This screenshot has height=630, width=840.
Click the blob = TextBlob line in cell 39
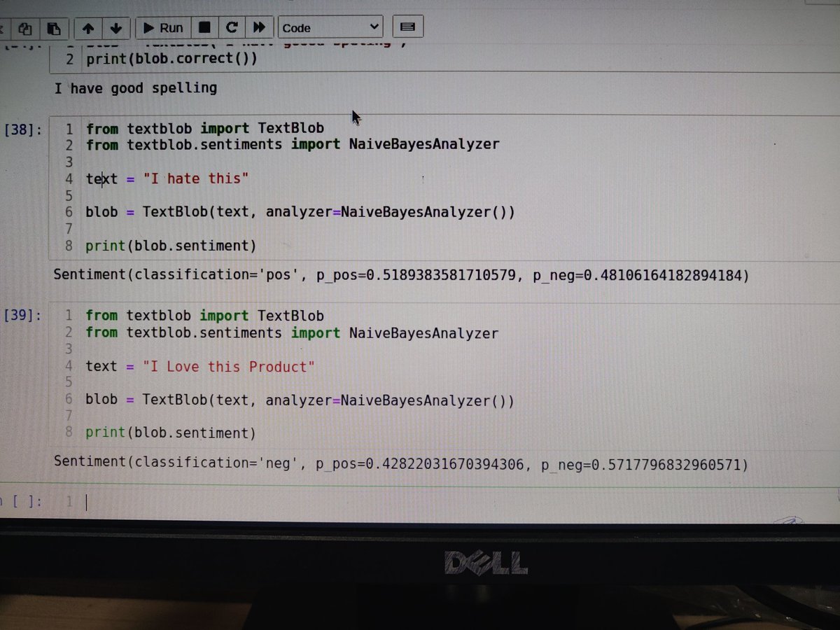pos(300,400)
